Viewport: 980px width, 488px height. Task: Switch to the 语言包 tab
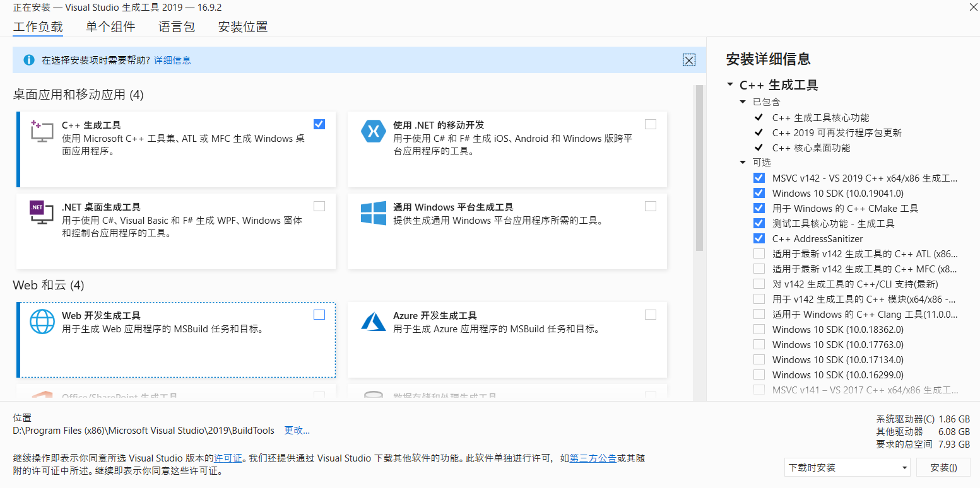tap(177, 27)
